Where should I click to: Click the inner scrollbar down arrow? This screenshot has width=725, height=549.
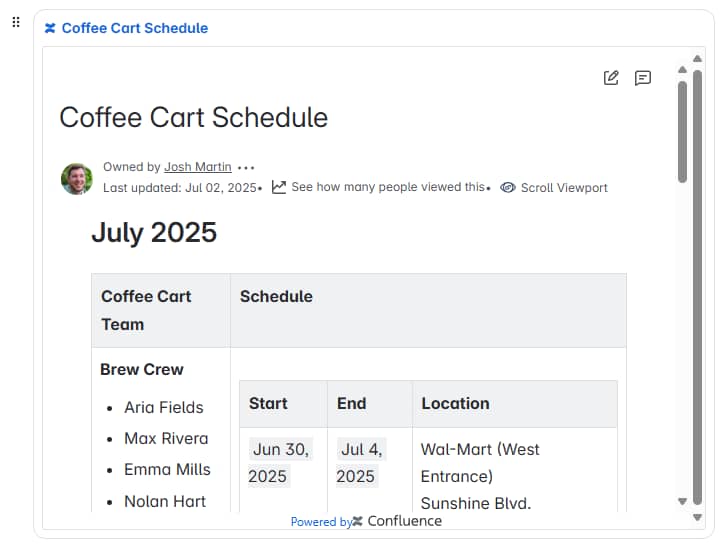(x=683, y=501)
